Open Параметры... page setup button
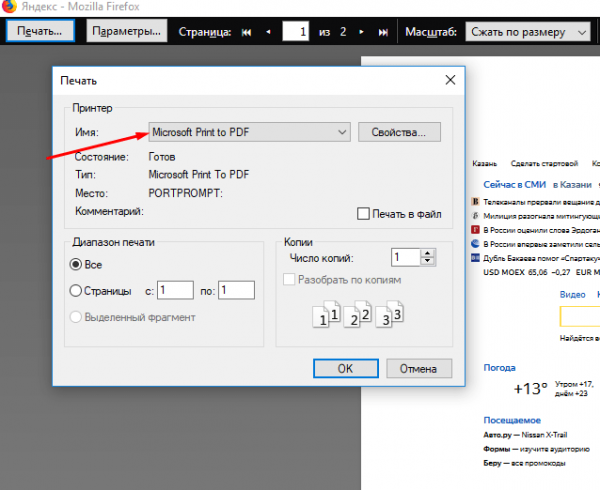The height and width of the screenshot is (490, 600). (127, 31)
